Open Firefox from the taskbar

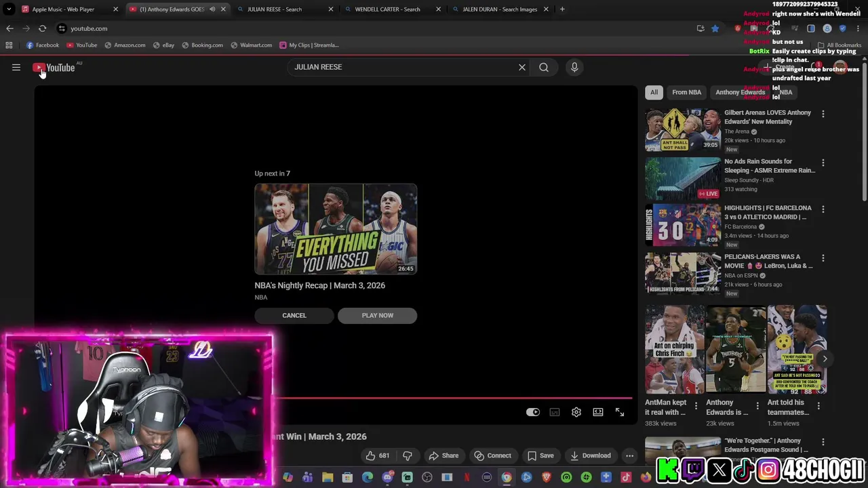646,477
